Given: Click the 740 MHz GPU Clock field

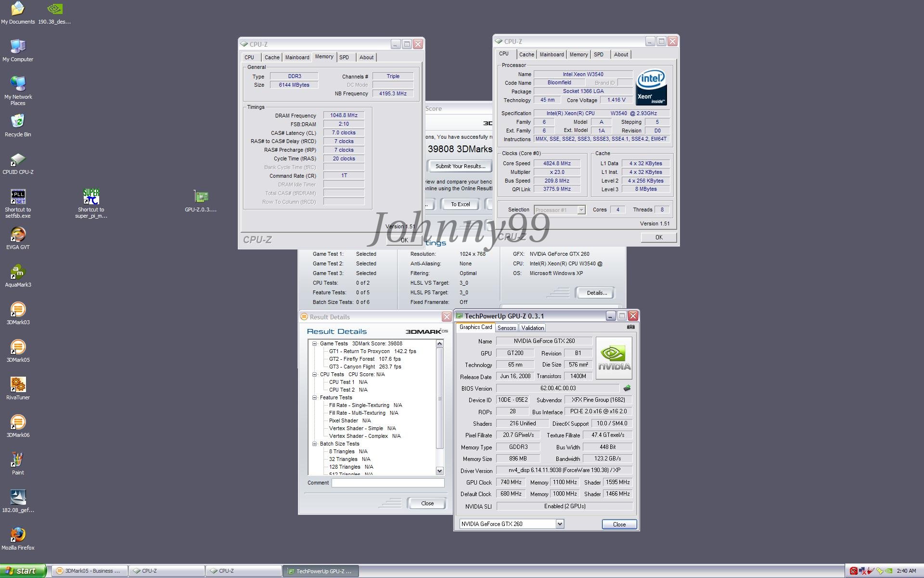Looking at the screenshot, I should pyautogui.click(x=511, y=482).
